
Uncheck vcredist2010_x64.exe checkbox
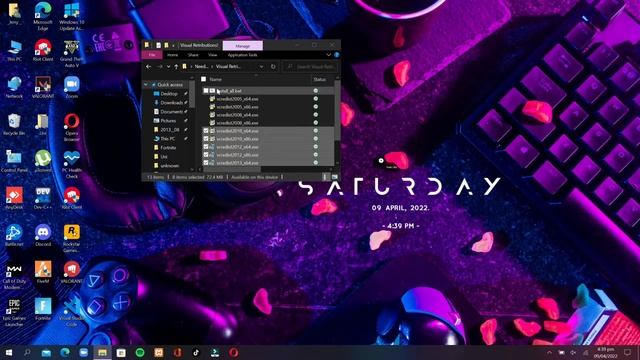point(206,131)
